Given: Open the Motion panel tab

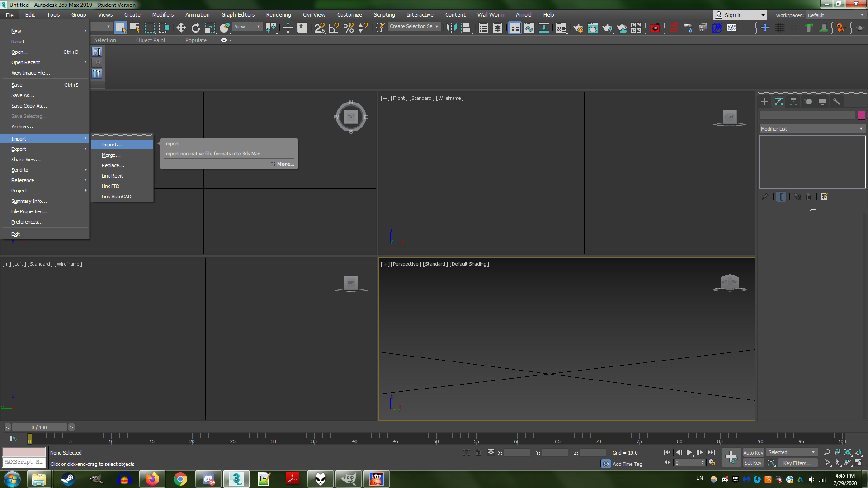Looking at the screenshot, I should click(808, 102).
